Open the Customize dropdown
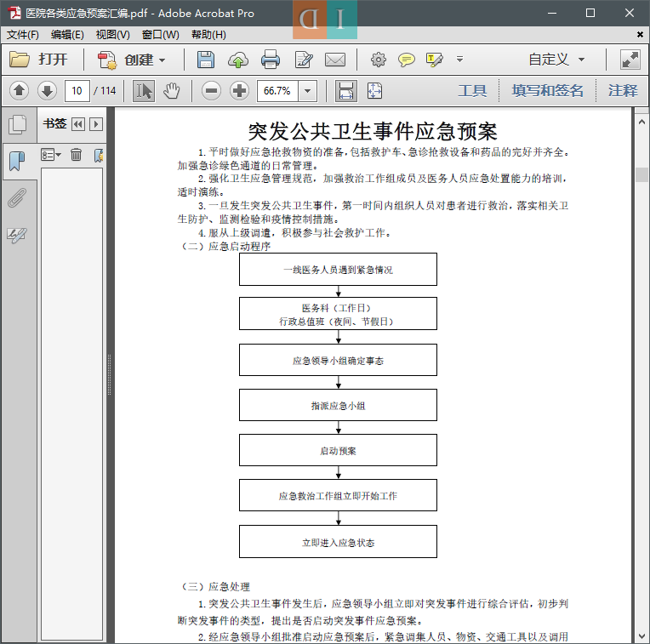The height and width of the screenshot is (644, 650). coord(556,60)
